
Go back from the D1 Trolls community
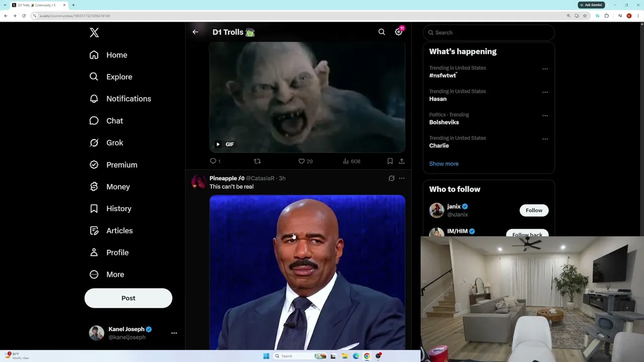(195, 32)
